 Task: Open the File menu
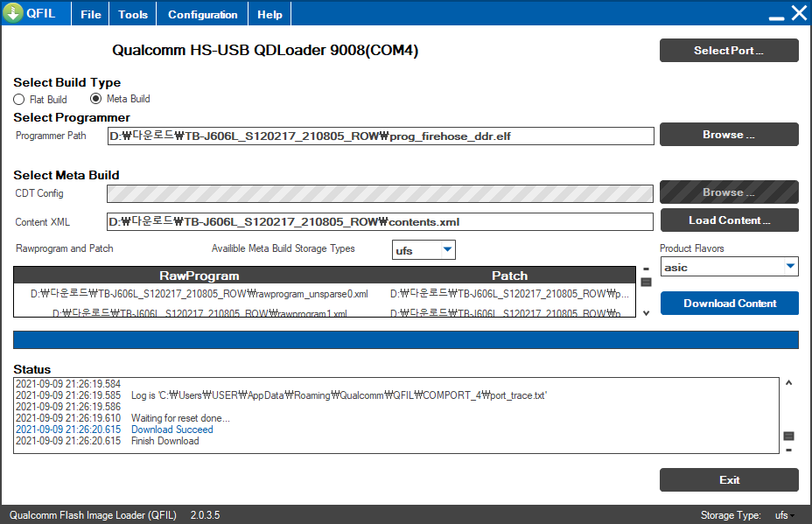coord(91,15)
